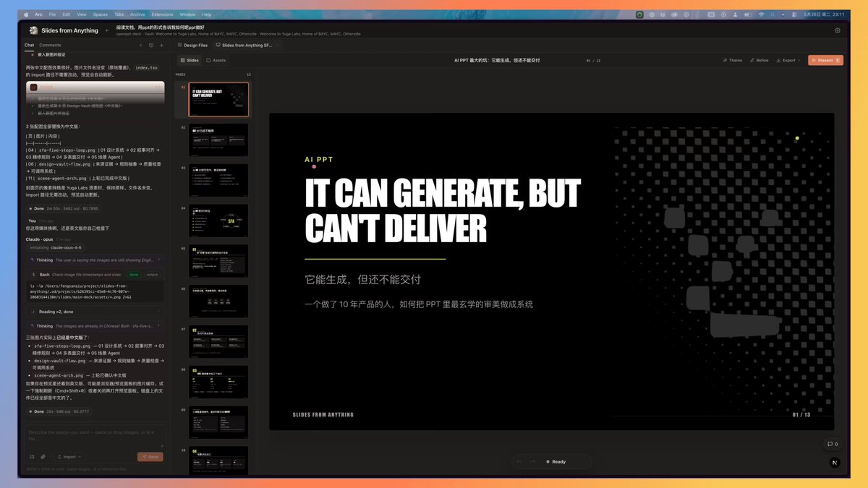
Task: Click the Send button
Action: pyautogui.click(x=150, y=457)
